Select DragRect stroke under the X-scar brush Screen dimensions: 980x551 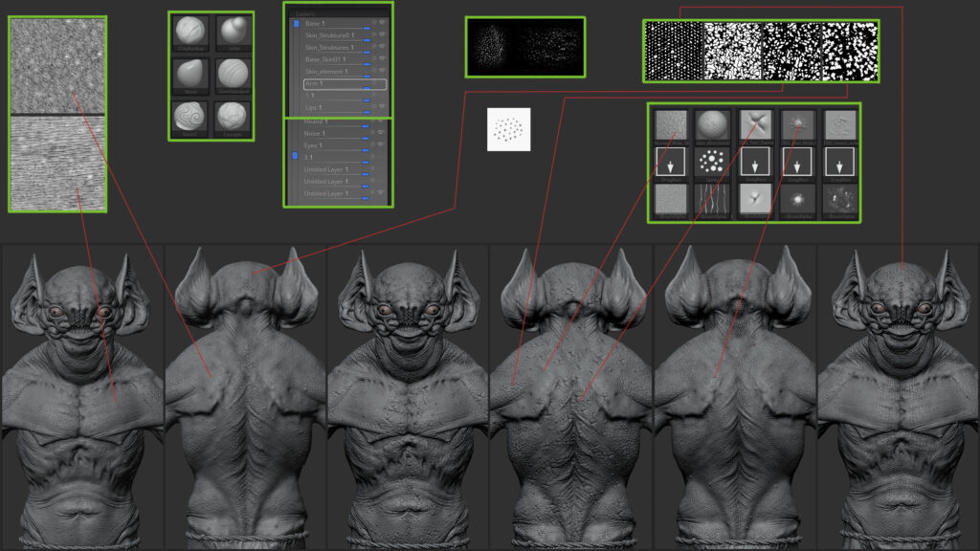(x=755, y=162)
